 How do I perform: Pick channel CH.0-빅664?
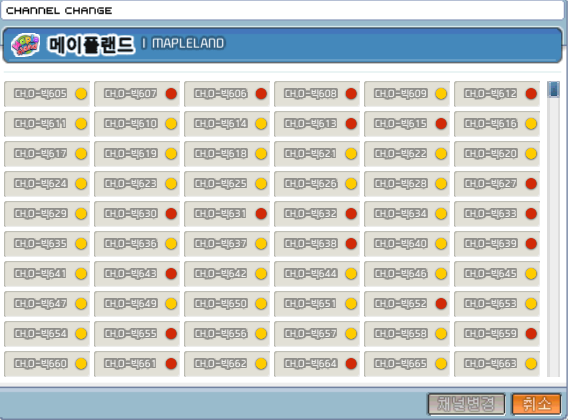[x=317, y=363]
